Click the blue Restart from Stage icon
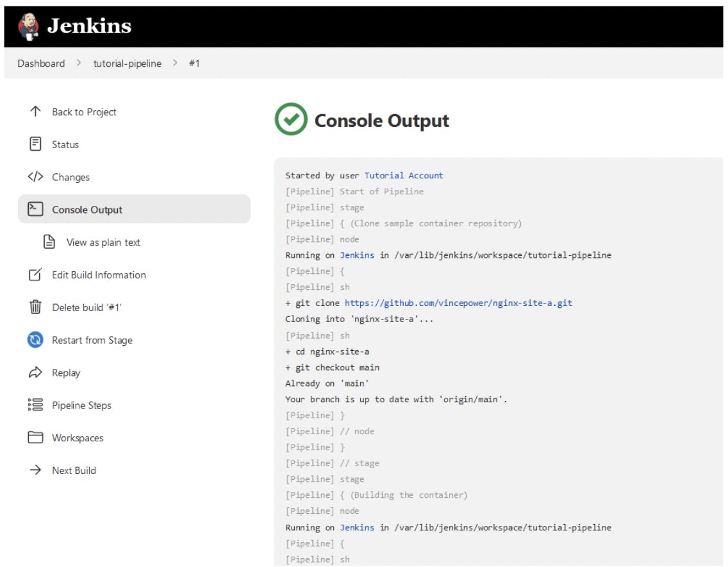The height and width of the screenshot is (567, 728). [35, 340]
